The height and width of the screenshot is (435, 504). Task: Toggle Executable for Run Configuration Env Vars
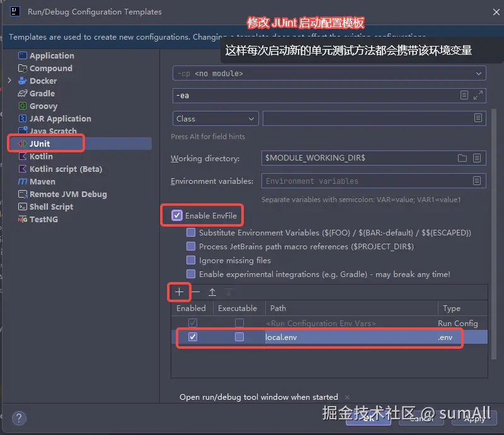click(x=239, y=322)
